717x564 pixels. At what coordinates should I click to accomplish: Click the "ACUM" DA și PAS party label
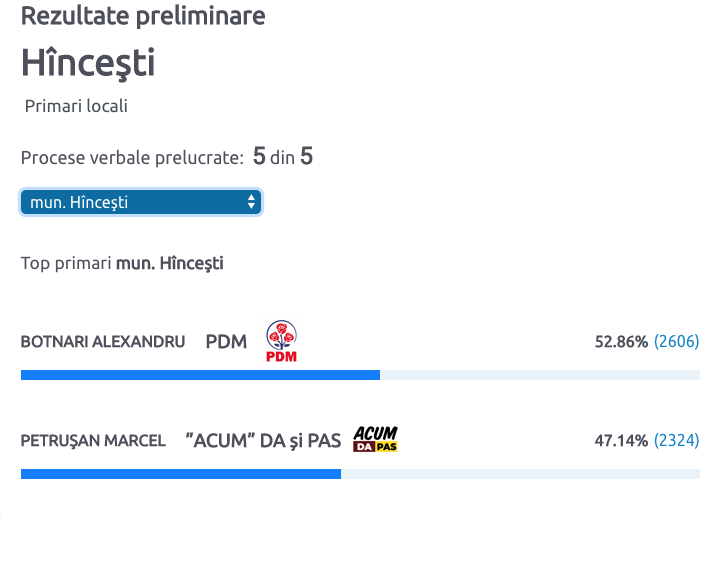click(x=263, y=441)
